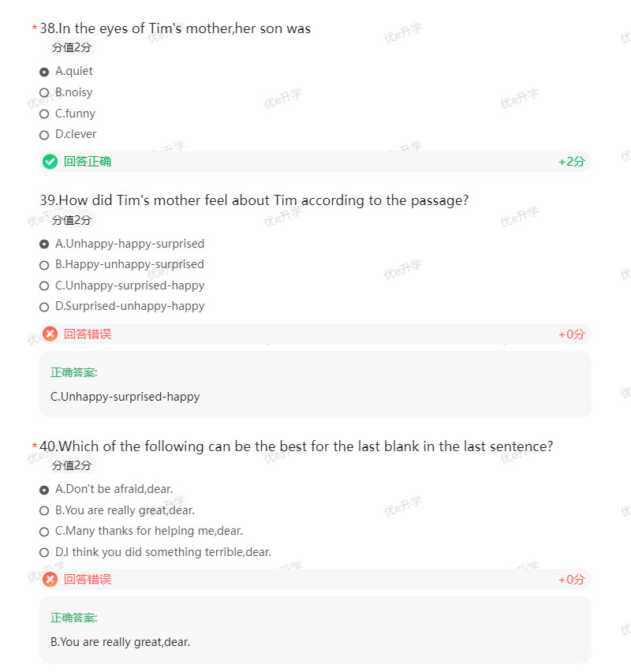Select option D.clever for question 38
631x672 pixels.
tap(44, 134)
